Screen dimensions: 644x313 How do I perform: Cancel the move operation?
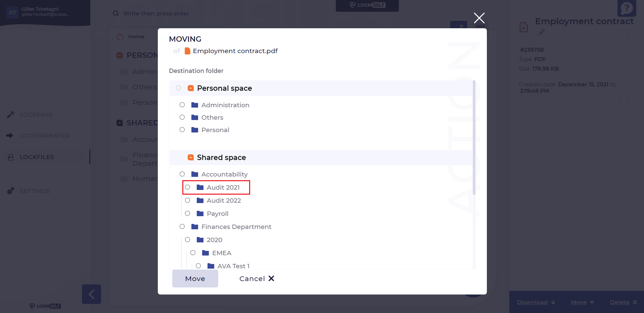pyautogui.click(x=257, y=278)
